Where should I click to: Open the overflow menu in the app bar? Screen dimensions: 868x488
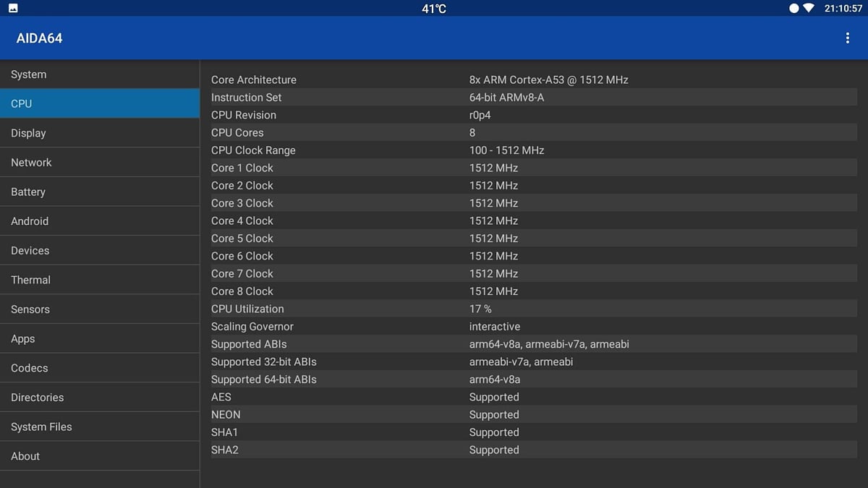tap(847, 38)
